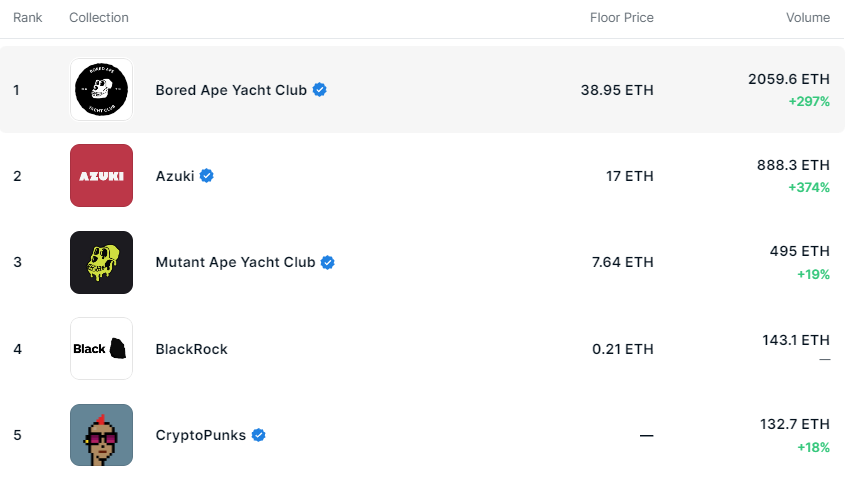Image resolution: width=857 pixels, height=484 pixels.
Task: Click the BlackRock collection logo
Action: tap(101, 349)
